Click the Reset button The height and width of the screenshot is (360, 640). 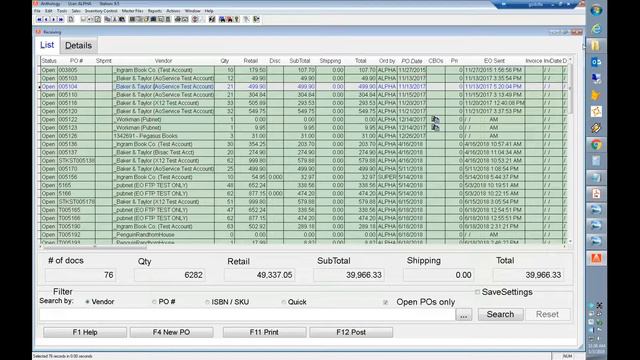pyautogui.click(x=547, y=314)
